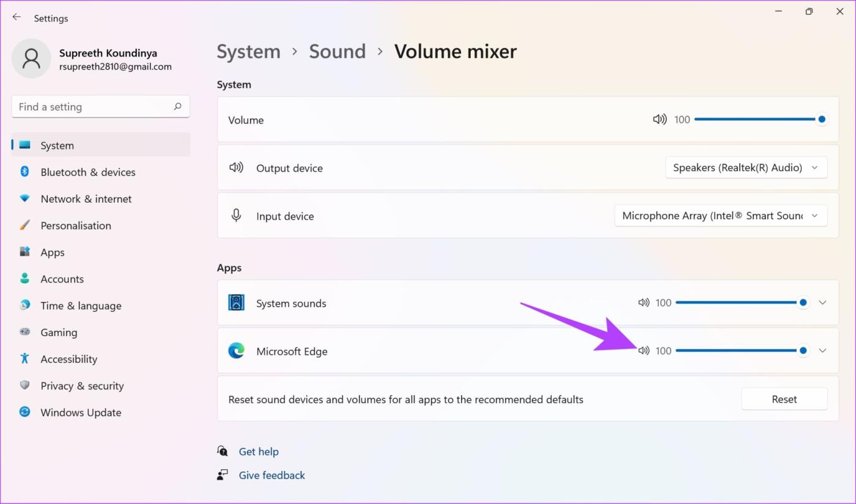Open the Give feedback link
The width and height of the screenshot is (856, 504).
[271, 475]
